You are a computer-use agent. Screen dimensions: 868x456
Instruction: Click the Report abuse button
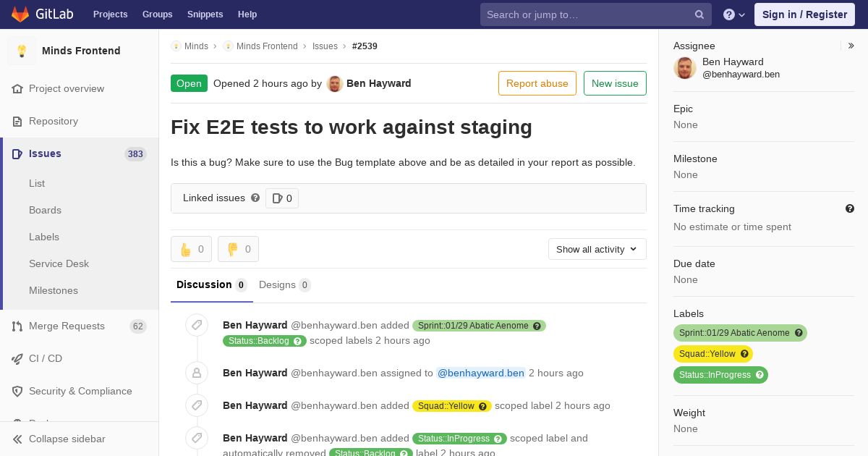coord(537,83)
